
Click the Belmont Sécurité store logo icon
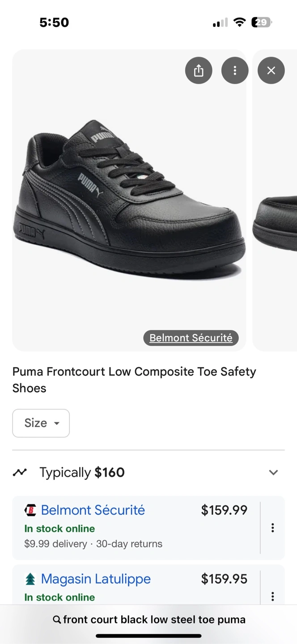coord(30,510)
